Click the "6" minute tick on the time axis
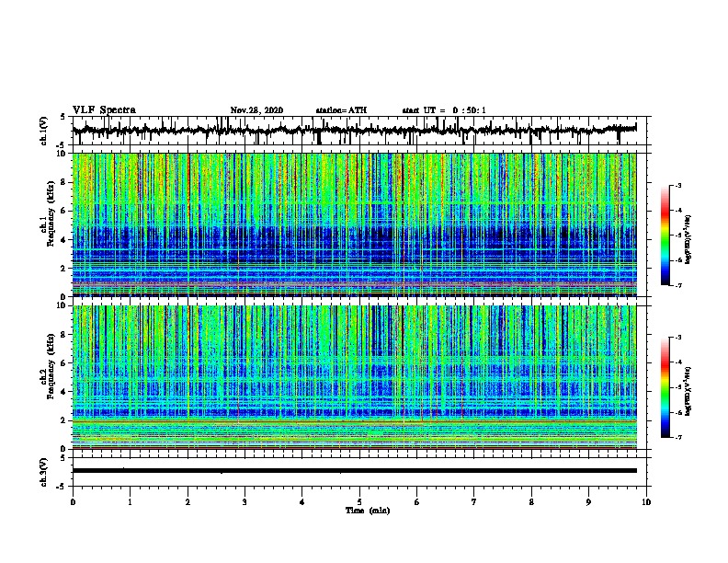 417,502
